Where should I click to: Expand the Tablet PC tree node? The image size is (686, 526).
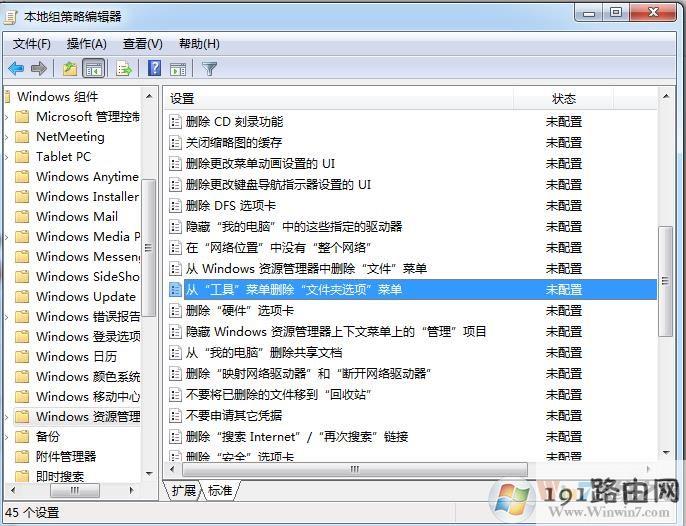(x=7, y=157)
